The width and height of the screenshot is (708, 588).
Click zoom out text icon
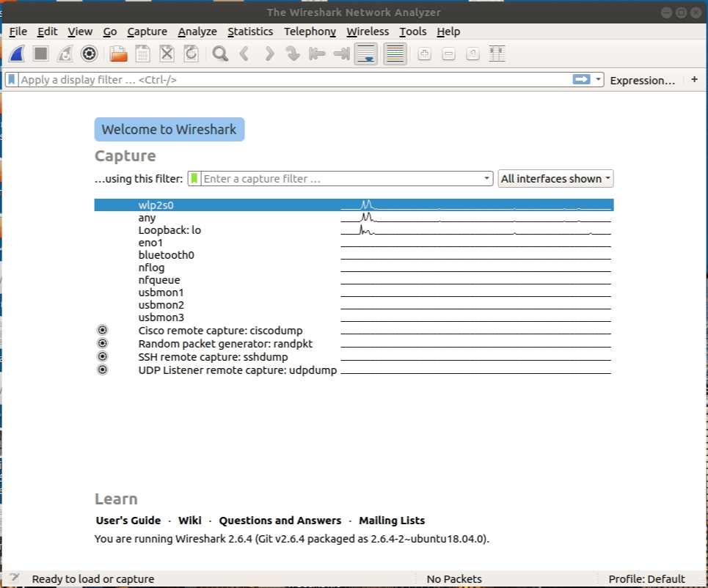click(449, 54)
